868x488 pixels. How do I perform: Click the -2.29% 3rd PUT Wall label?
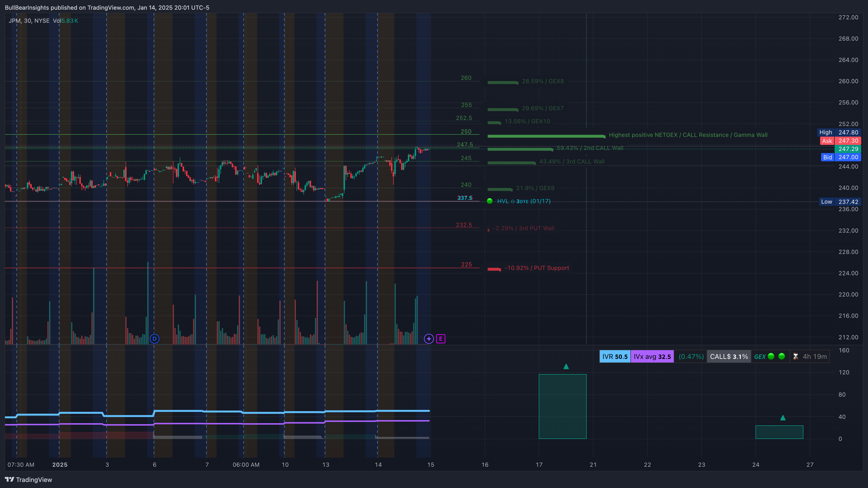point(524,228)
